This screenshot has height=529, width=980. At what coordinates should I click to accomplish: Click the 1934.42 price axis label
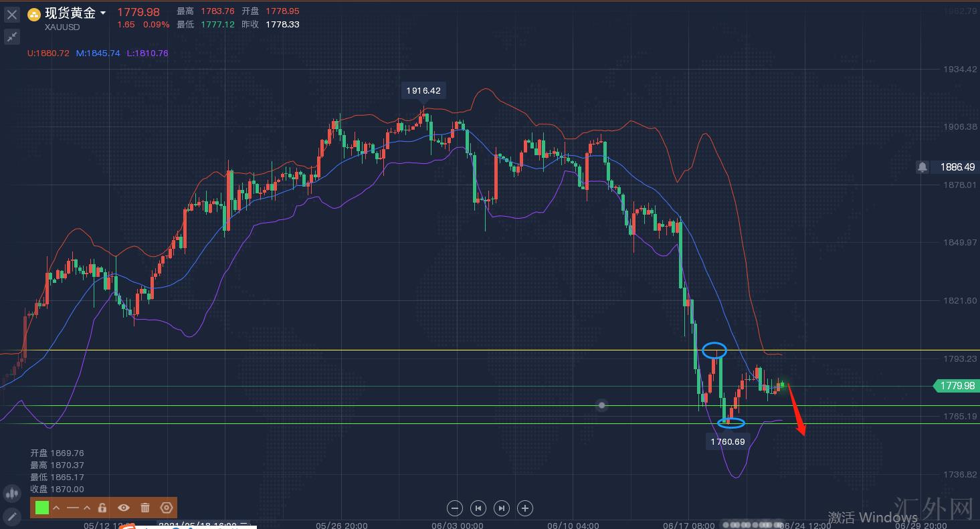959,69
